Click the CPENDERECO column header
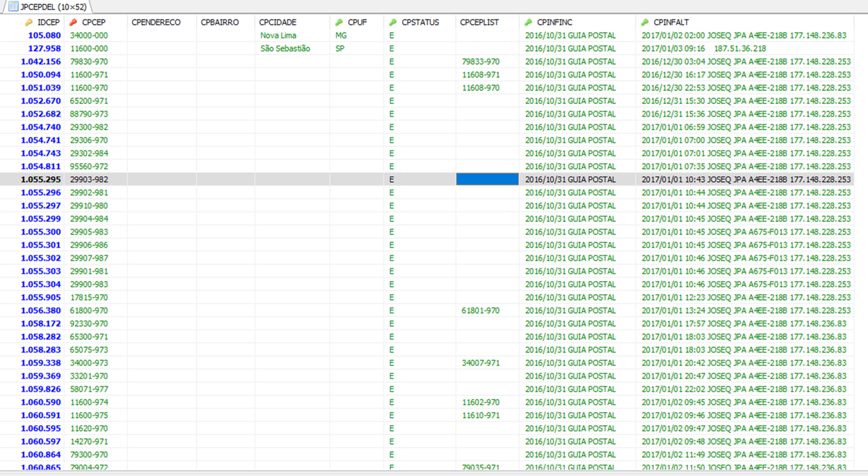Screen dimensions: 868x476 point(156,22)
